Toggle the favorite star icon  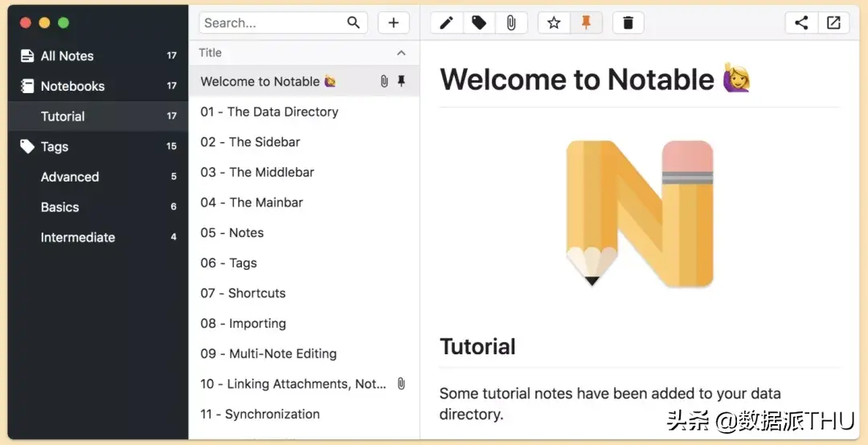554,22
